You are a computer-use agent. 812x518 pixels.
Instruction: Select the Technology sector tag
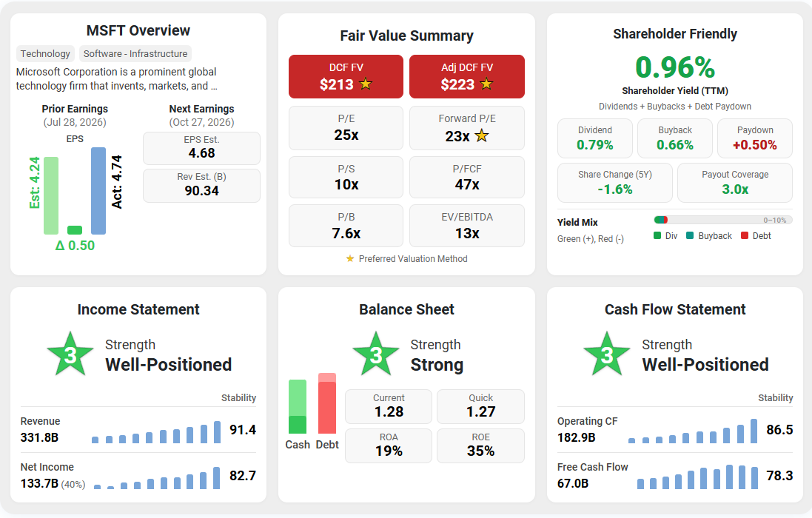tap(45, 53)
